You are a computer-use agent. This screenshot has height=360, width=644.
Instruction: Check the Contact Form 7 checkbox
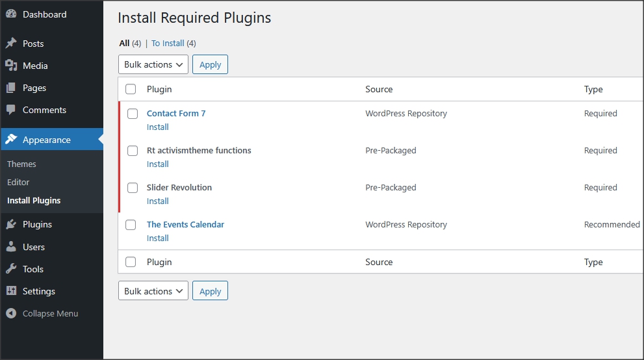(133, 114)
